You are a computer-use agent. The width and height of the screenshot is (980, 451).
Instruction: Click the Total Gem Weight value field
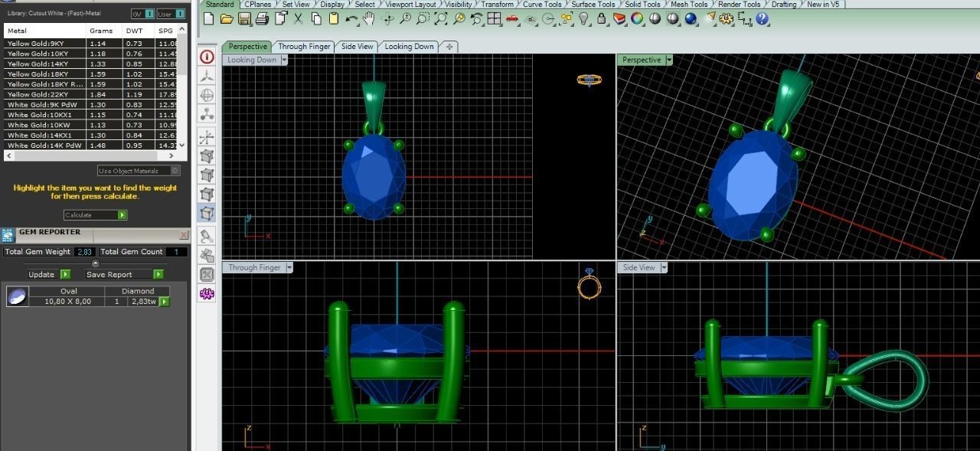84,251
